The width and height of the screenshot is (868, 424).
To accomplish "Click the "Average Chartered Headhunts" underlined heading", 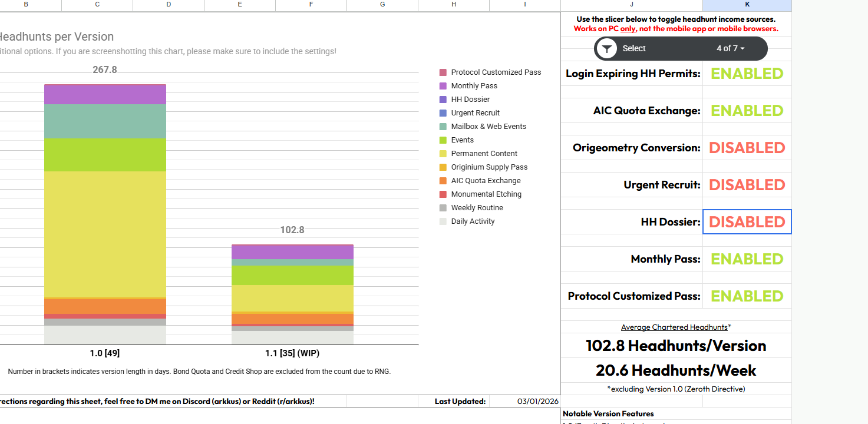I will (674, 327).
